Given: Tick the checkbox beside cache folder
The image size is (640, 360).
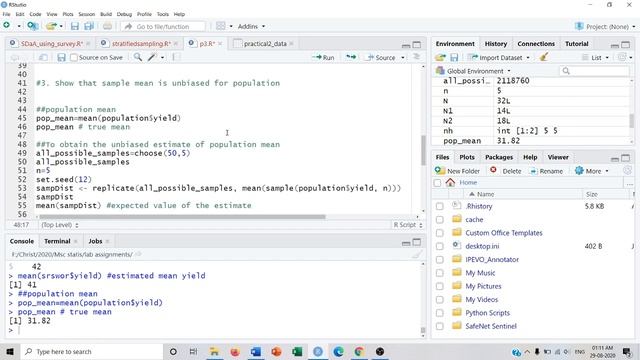Looking at the screenshot, I should pyautogui.click(x=440, y=220).
